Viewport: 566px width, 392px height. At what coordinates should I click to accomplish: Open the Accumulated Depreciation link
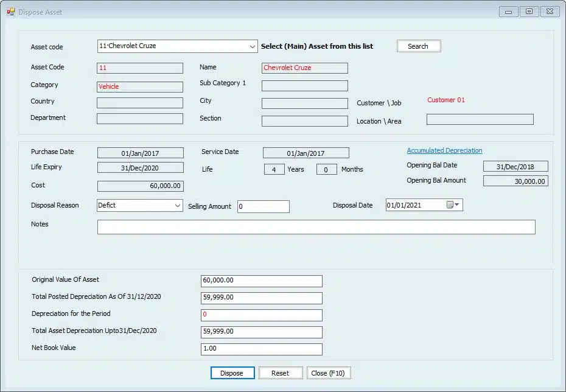(x=444, y=150)
